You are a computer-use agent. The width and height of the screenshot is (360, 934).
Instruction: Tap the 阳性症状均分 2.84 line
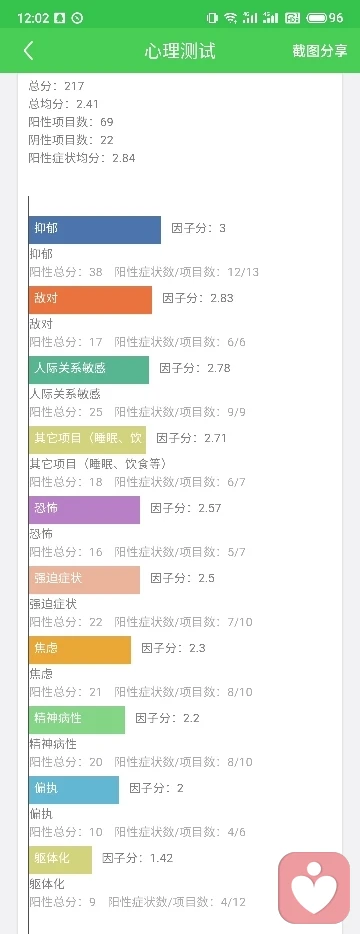pos(82,158)
